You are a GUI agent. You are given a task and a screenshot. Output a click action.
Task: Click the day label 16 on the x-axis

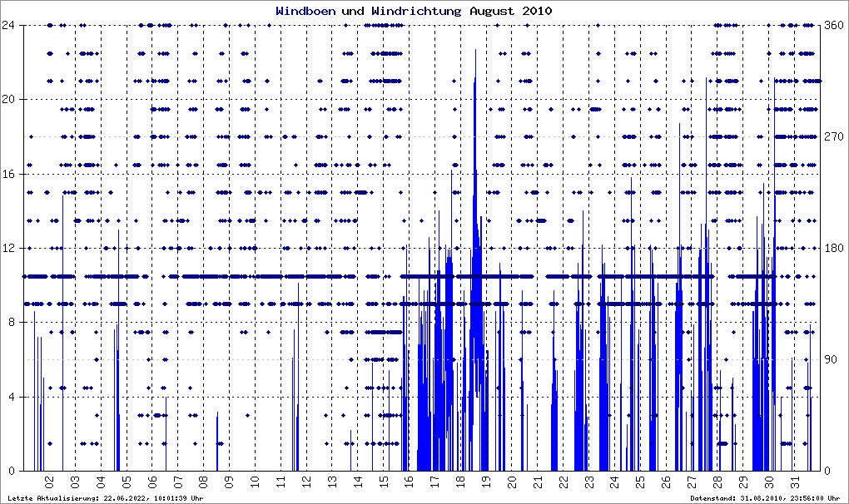point(410,482)
